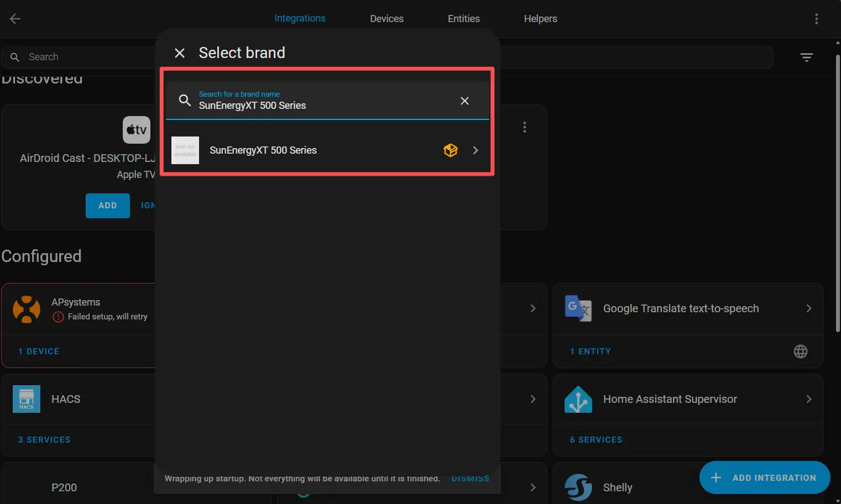Open the Entities tab
841x504 pixels.
click(x=463, y=19)
